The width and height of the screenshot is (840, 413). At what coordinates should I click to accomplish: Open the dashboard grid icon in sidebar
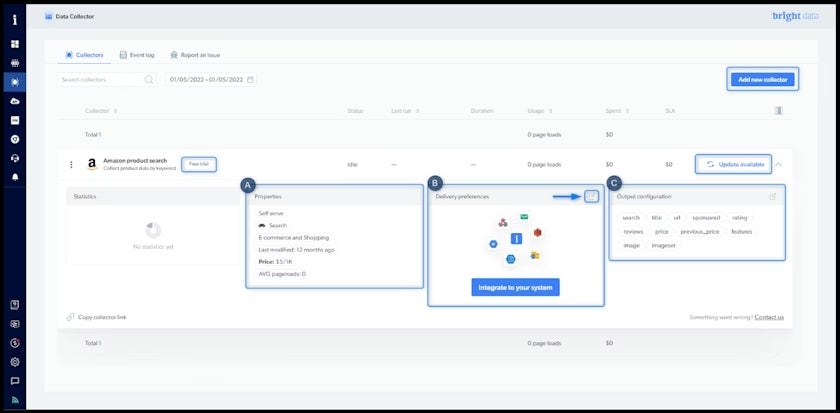pos(14,44)
